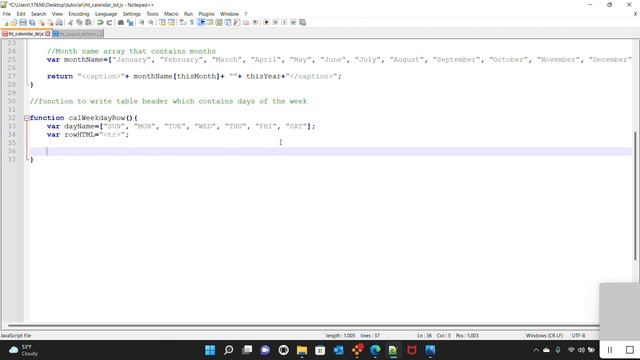Open the Search menu

38,14
